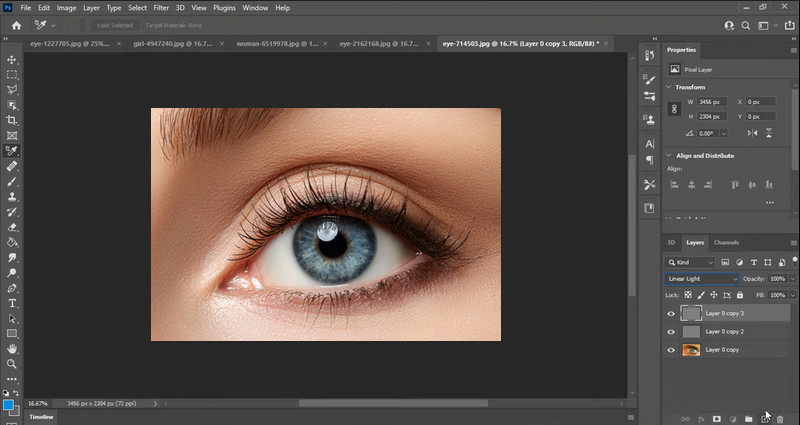The image size is (800, 425).
Task: Collapse the Transform section
Action: (668, 87)
